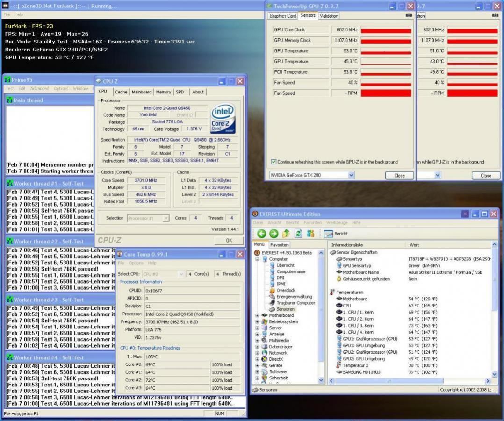Click the Refresh icon in EVEREST toolbar
The width and height of the screenshot is (504, 421).
[298, 234]
